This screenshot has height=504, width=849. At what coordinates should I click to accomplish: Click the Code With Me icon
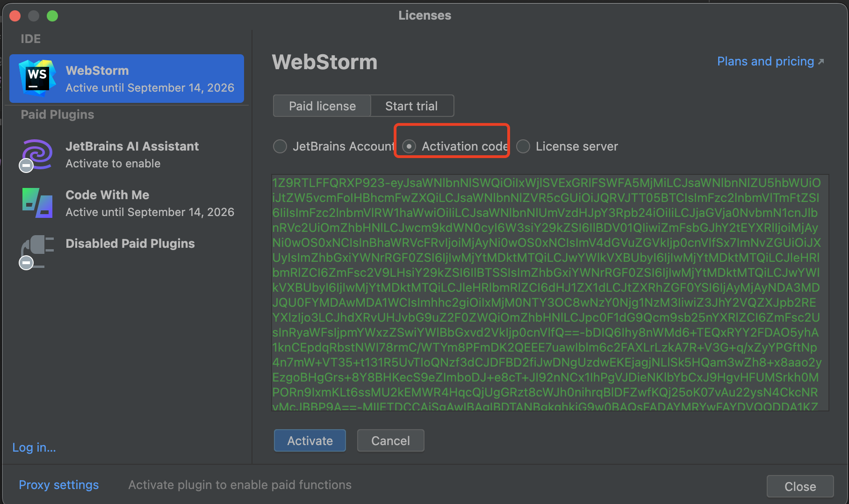coord(37,203)
